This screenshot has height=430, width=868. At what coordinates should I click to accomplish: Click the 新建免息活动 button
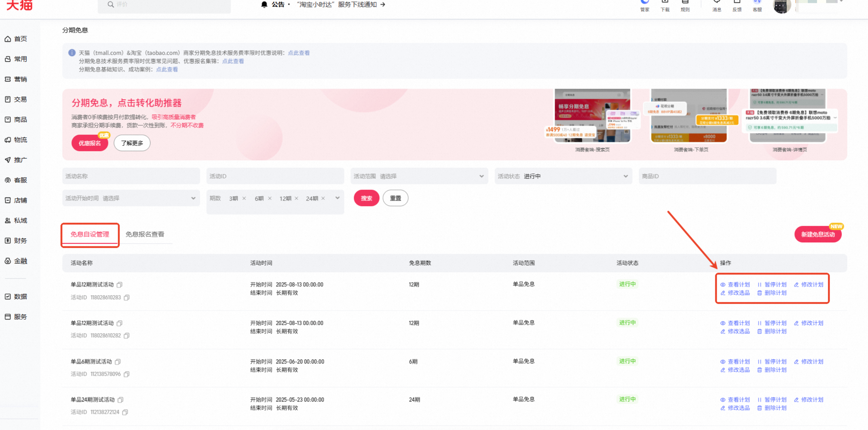[818, 235]
